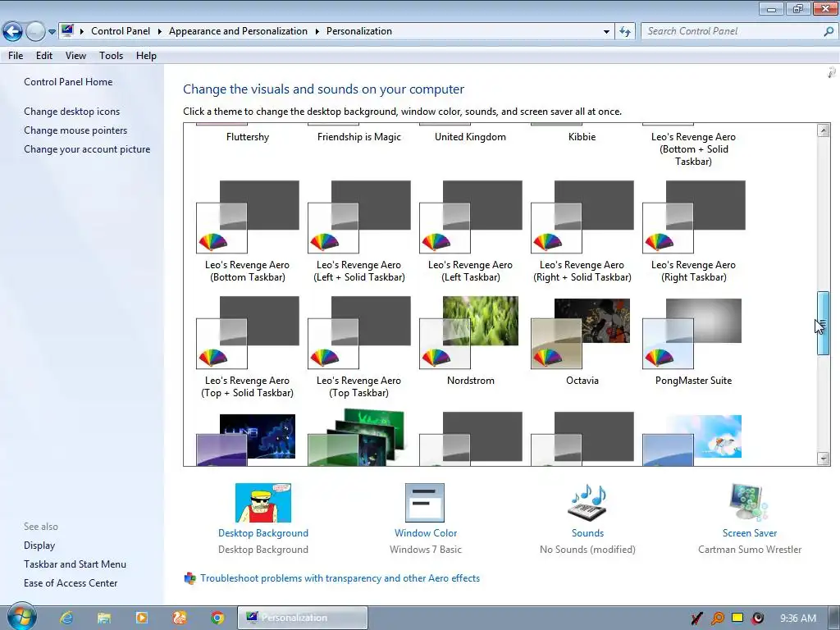Viewport: 840px width, 630px height.
Task: Click Personalization taskbar window button
Action: click(x=303, y=618)
